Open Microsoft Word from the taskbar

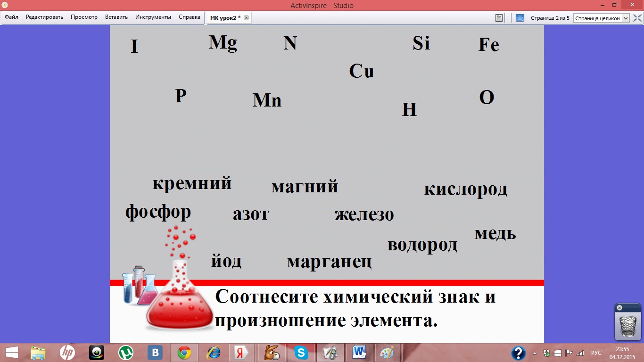pyautogui.click(x=359, y=353)
